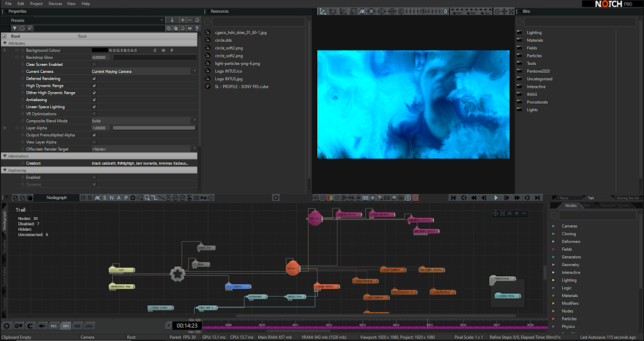
Task: Adjust the Layer Alpha slider
Action: pos(154,128)
